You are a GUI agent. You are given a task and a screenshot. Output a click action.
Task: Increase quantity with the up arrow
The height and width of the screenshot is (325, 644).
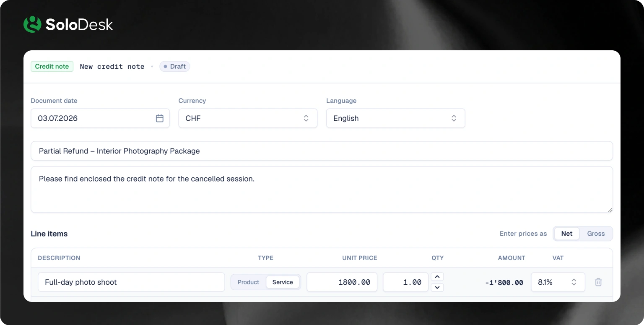coord(437,277)
